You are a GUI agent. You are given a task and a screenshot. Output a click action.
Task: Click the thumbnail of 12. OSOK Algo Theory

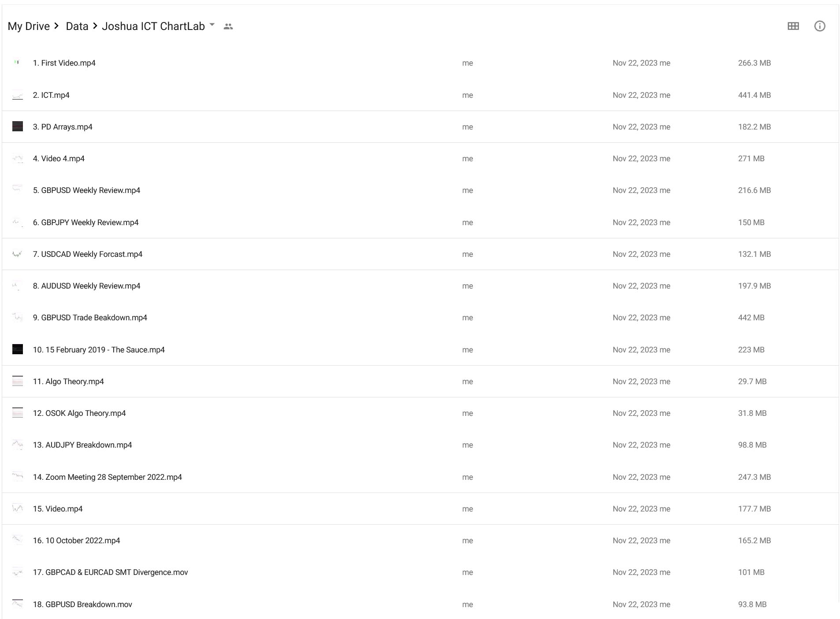[x=18, y=413]
